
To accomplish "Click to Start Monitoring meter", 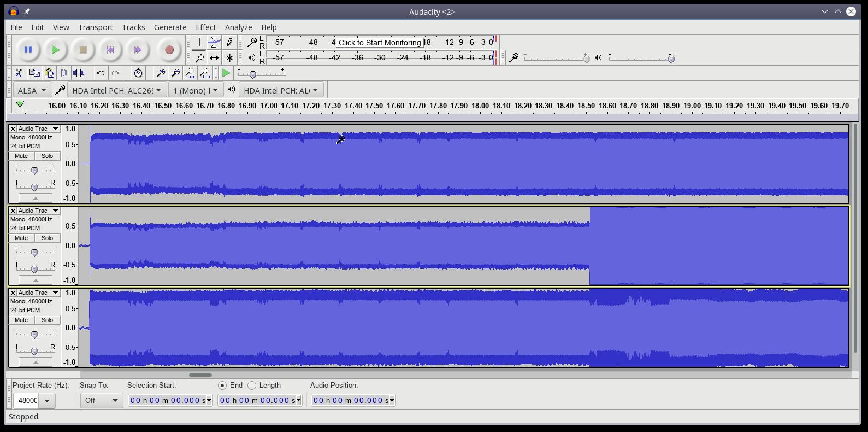I will pos(380,43).
